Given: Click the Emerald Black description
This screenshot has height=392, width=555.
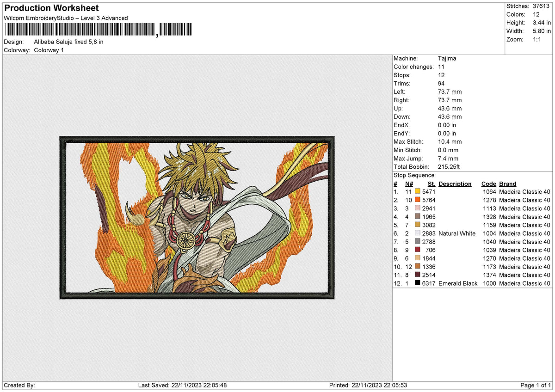Looking at the screenshot, I should pyautogui.click(x=458, y=283).
